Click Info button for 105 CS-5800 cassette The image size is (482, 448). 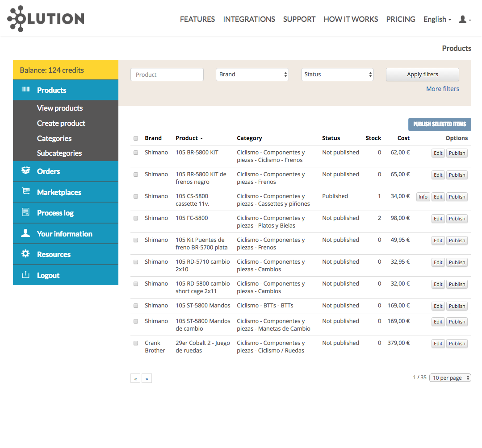[x=423, y=197]
